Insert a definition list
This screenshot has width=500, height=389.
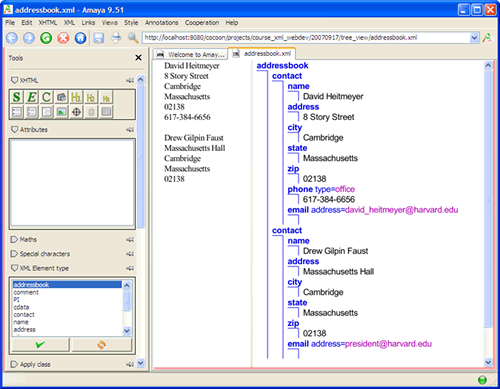[47, 112]
